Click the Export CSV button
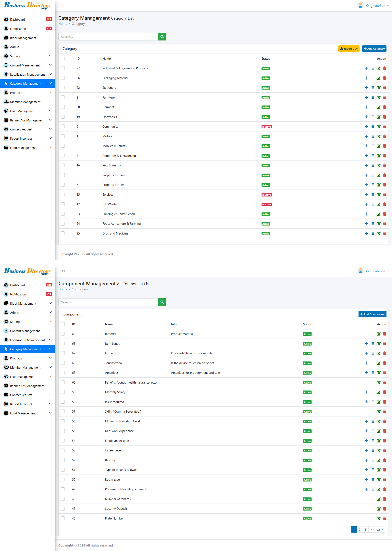Screen dimensions: 392x551 pyautogui.click(x=349, y=49)
